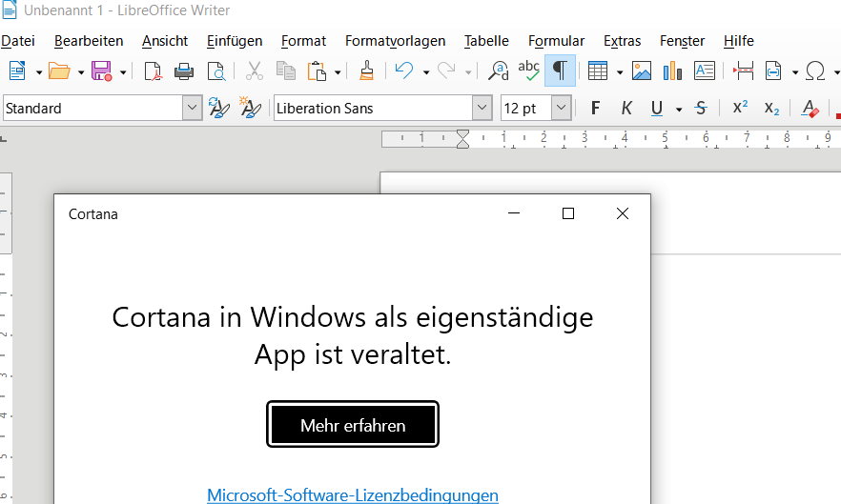Viewport: 841px width, 504px height.
Task: Open the recent files dropdown arrow
Action: tap(80, 71)
